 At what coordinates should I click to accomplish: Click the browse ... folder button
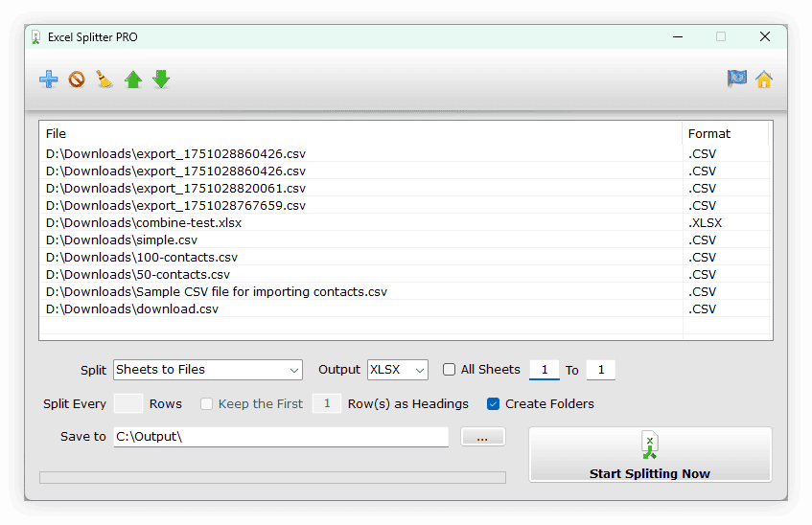tap(482, 437)
